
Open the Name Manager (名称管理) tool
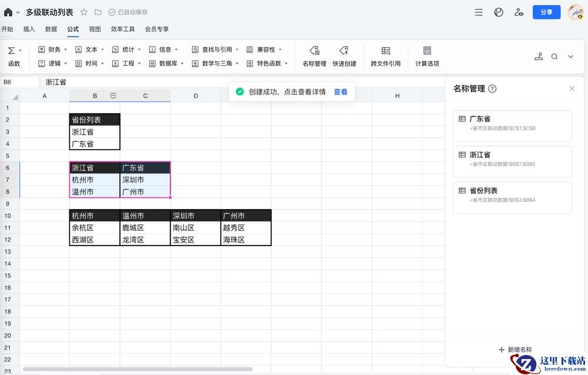tap(314, 56)
